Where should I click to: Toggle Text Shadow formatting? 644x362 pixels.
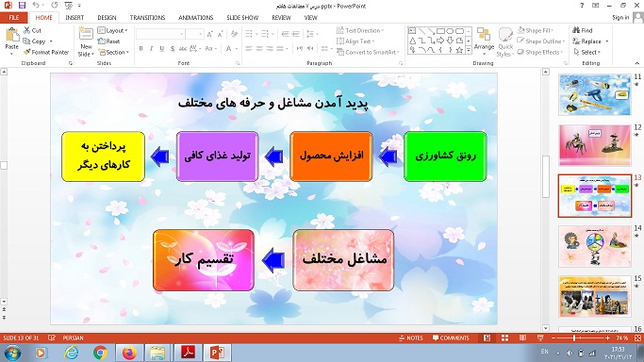coord(173,48)
